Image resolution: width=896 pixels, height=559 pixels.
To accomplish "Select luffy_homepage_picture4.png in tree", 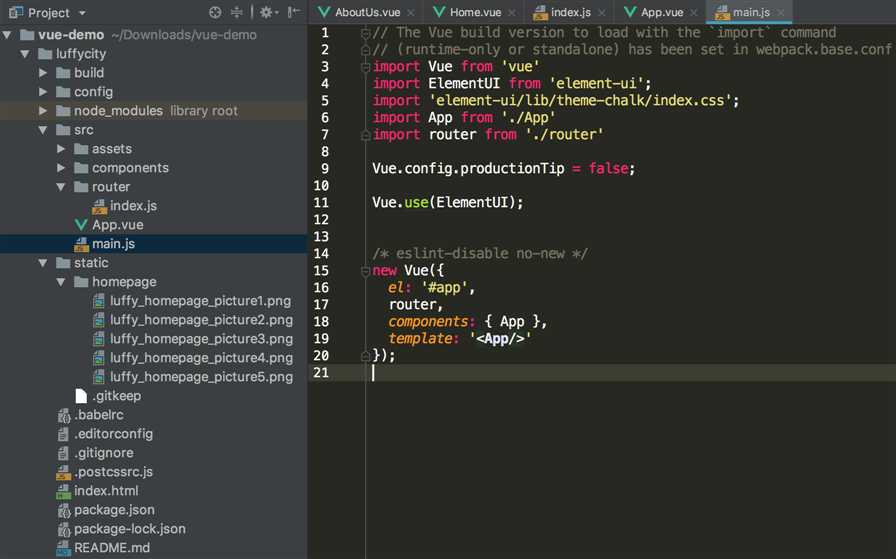I will click(x=201, y=358).
